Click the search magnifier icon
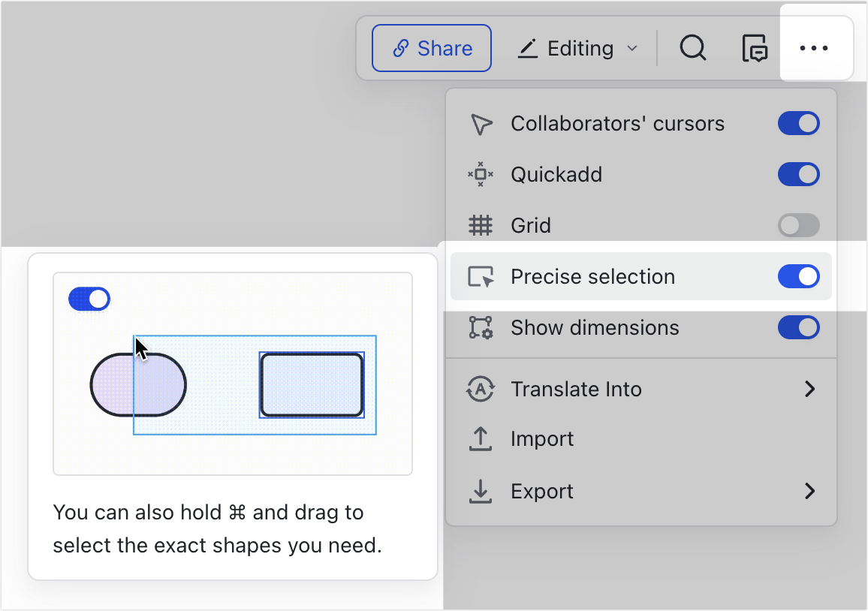Viewport: 868px width, 611px height. (x=692, y=49)
